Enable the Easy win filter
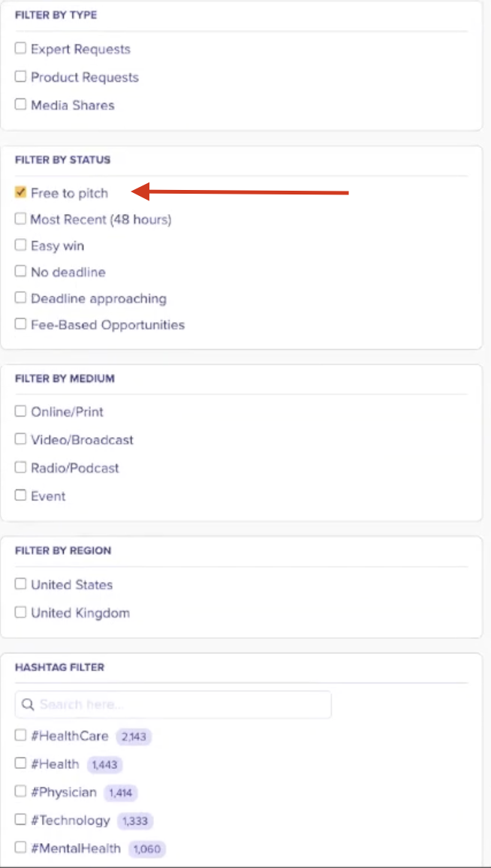The image size is (491, 868). click(x=20, y=246)
